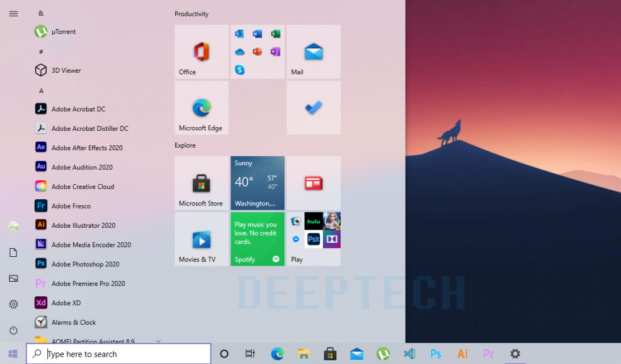This screenshot has width=621, height=364.
Task: Open Cortana from the taskbar
Action: point(224,354)
